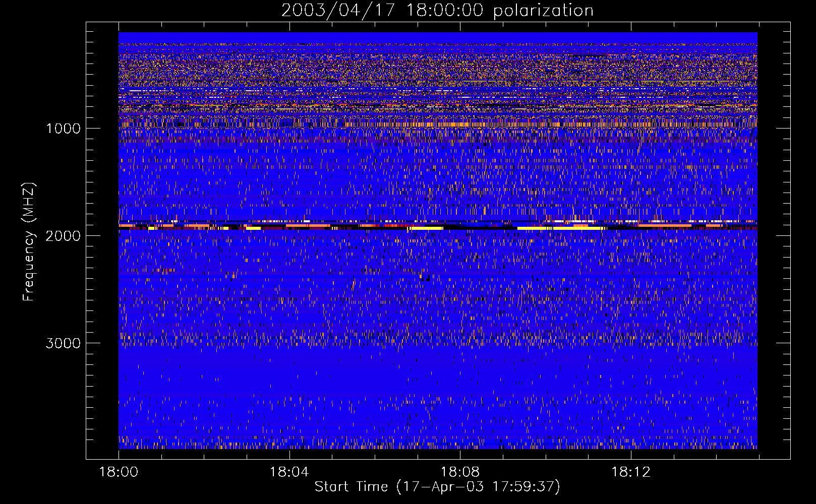Click the "3000" frequency tick label
Screen dimensions: 816x504
(x=64, y=343)
